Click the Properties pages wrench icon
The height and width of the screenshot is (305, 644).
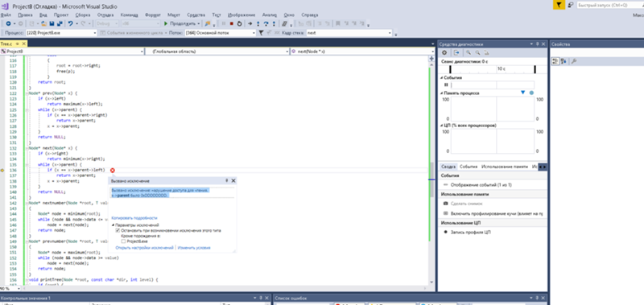(574, 61)
